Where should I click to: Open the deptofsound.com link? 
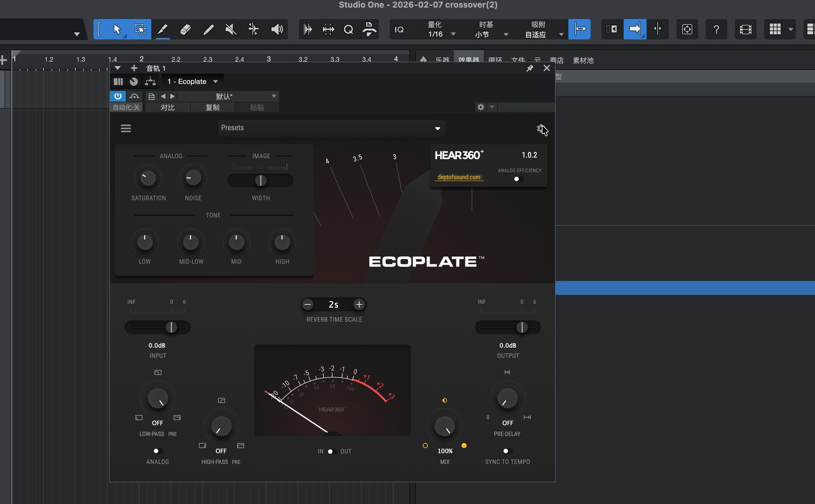[458, 177]
